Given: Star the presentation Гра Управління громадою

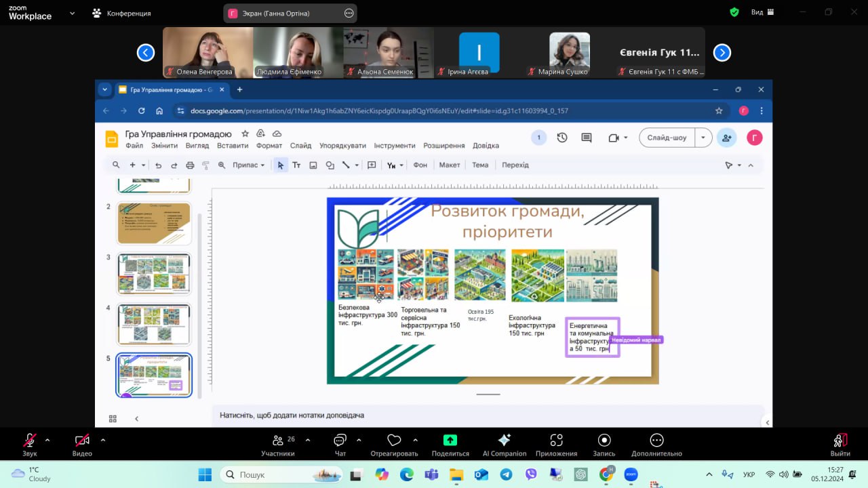Looking at the screenshot, I should pyautogui.click(x=245, y=134).
